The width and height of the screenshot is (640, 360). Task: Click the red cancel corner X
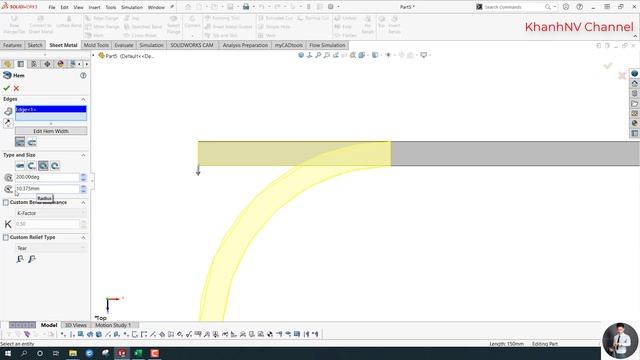[x=622, y=76]
